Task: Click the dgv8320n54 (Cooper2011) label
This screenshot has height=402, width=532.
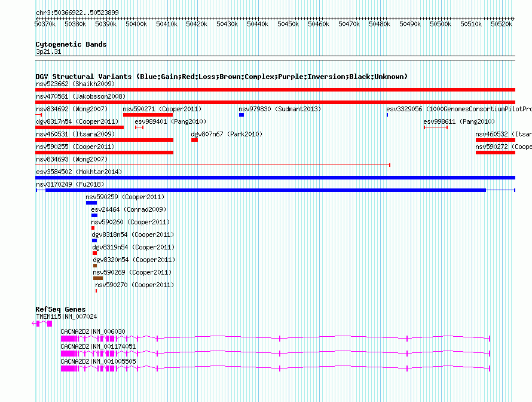Action: coord(134,260)
